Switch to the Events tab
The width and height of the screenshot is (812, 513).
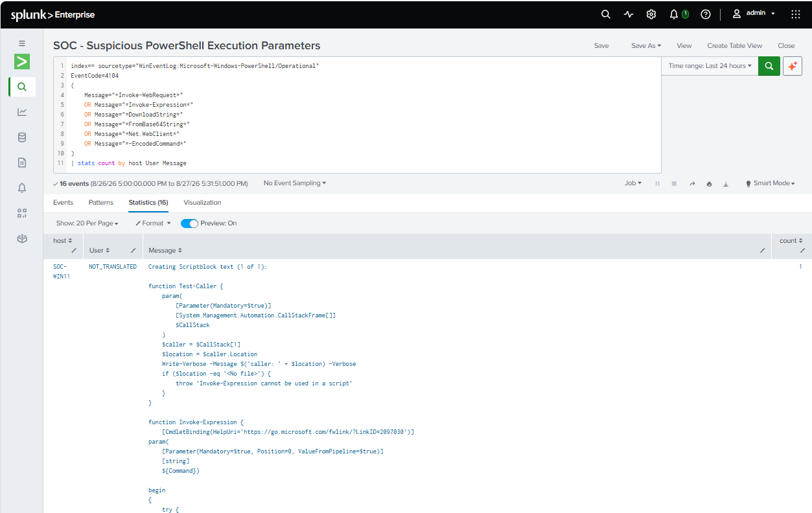[x=63, y=203]
